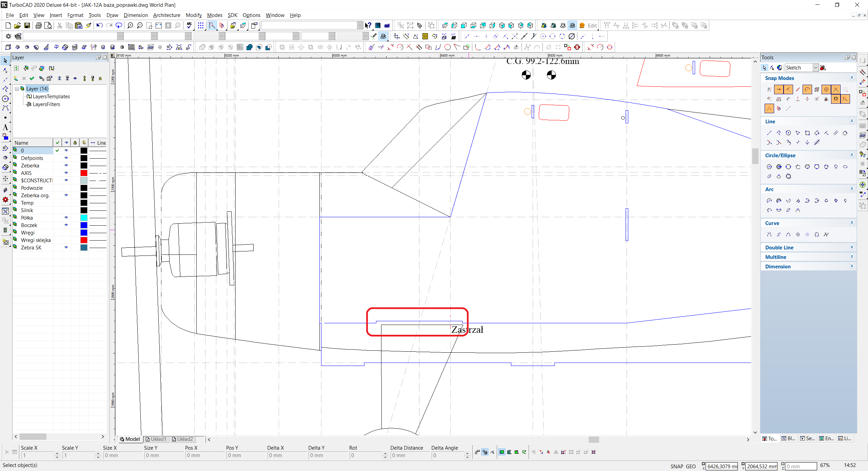This screenshot has height=471, width=868.
Task: Click the red color swatch of AXIS layer
Action: coord(84,173)
